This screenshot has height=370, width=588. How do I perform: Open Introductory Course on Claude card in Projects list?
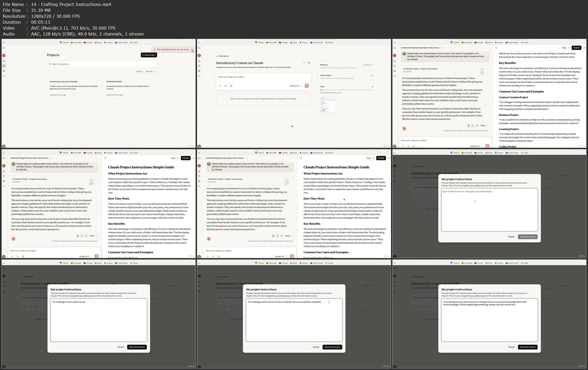74,88
